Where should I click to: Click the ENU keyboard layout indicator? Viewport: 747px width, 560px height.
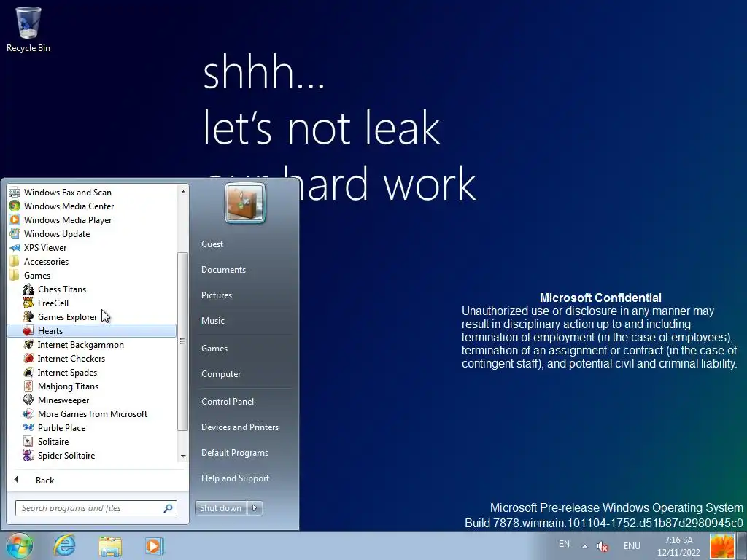(632, 546)
